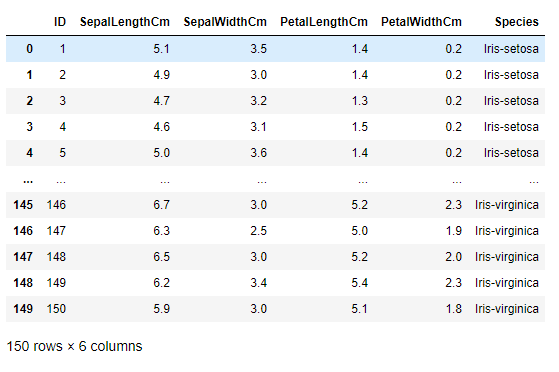Click the 150 rows × 6 columns summary
This screenshot has height=372, width=559.
click(x=75, y=346)
